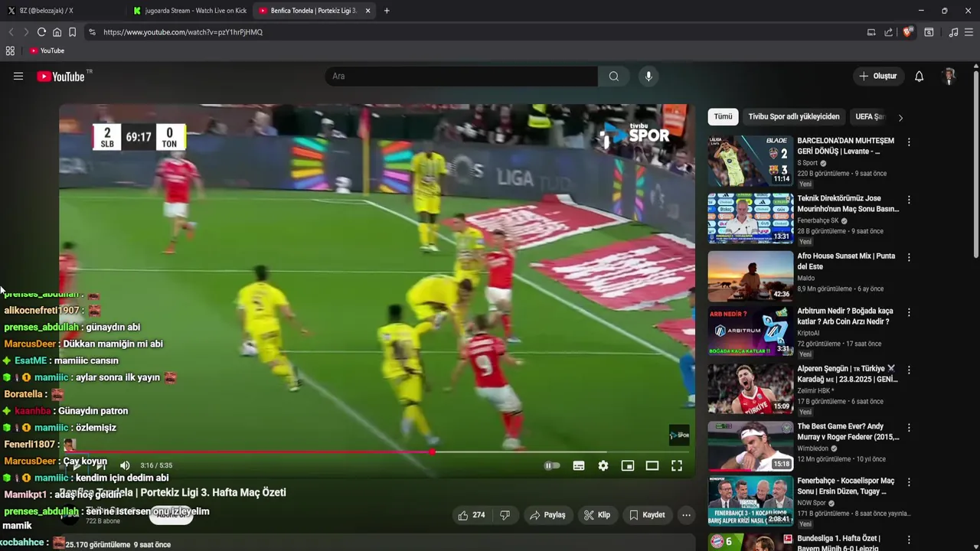Mute the video with speaker icon
980x551 pixels.
[x=125, y=465]
